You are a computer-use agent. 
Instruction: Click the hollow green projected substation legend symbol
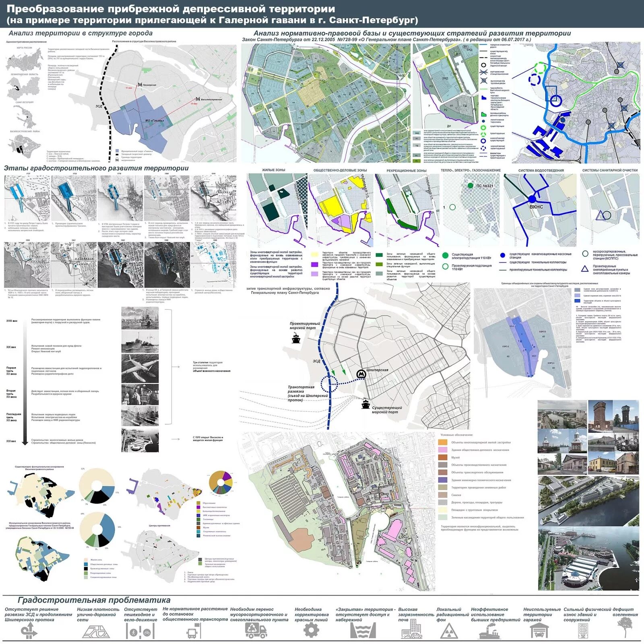pyautogui.click(x=445, y=266)
